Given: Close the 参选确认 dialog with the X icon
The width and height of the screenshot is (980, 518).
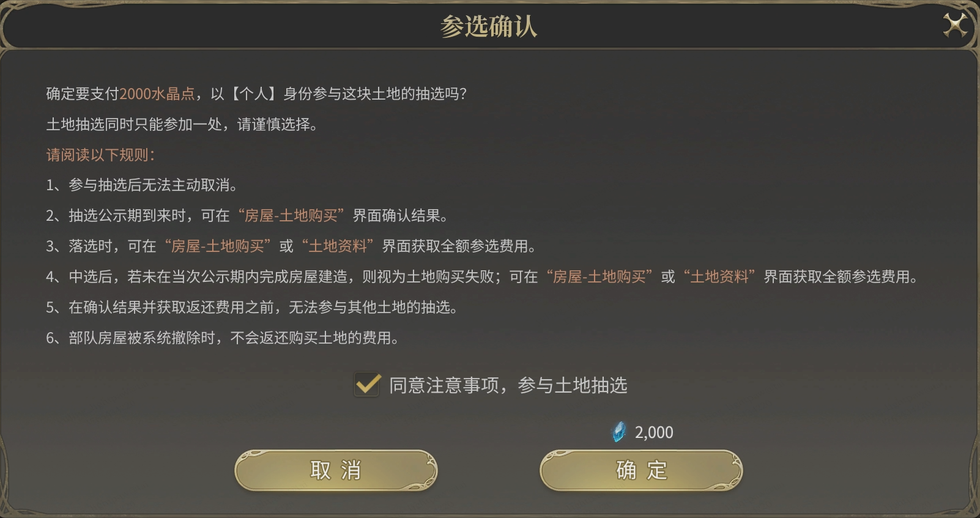Looking at the screenshot, I should [x=954, y=26].
